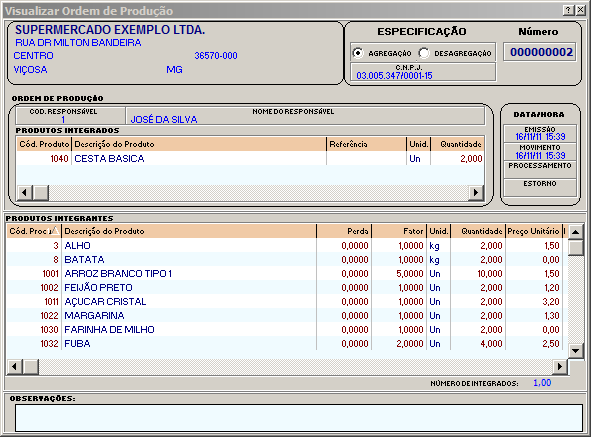Click the responsible name JOSÉ DA SILVA
Viewport: 591px width, 437px height.
[x=164, y=120]
